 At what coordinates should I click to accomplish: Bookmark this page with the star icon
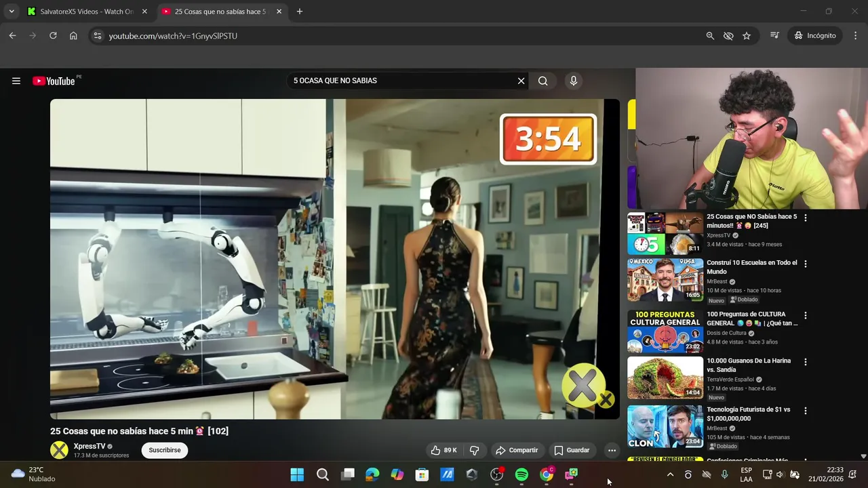747,36
